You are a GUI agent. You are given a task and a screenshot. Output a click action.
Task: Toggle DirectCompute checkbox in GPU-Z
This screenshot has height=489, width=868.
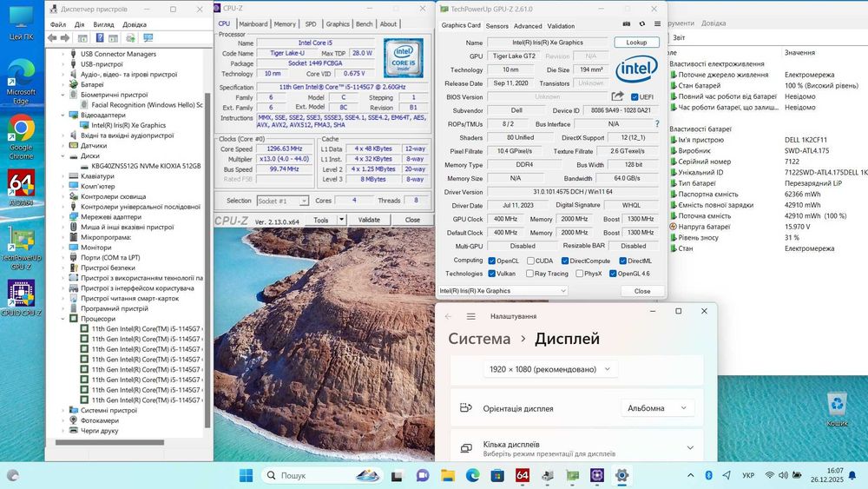click(565, 261)
